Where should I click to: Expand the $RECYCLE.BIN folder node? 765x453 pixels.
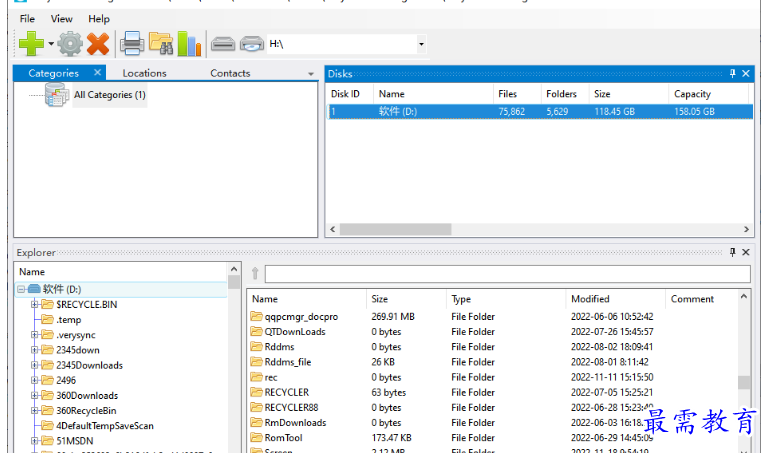click(x=35, y=304)
